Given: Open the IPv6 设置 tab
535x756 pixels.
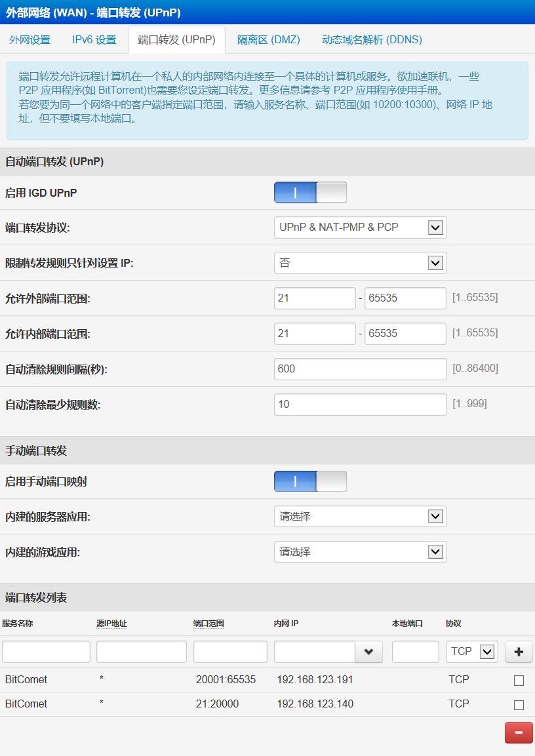Looking at the screenshot, I should pos(94,40).
